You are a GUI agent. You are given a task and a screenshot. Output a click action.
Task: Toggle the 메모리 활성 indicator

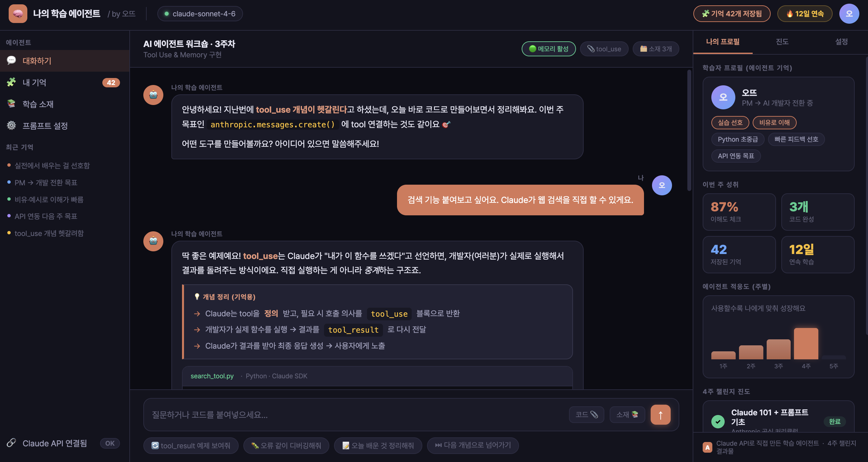pyautogui.click(x=549, y=49)
